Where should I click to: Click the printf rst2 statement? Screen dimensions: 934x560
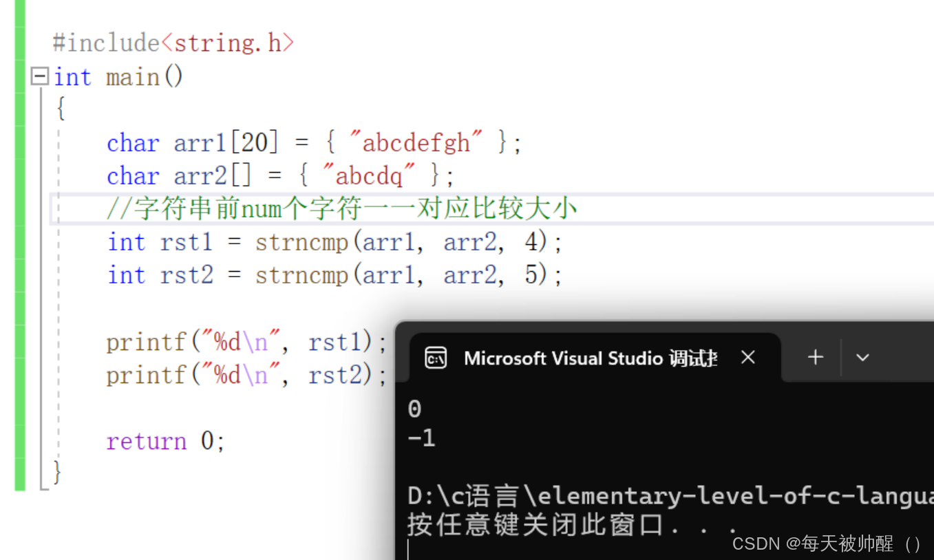pos(247,375)
